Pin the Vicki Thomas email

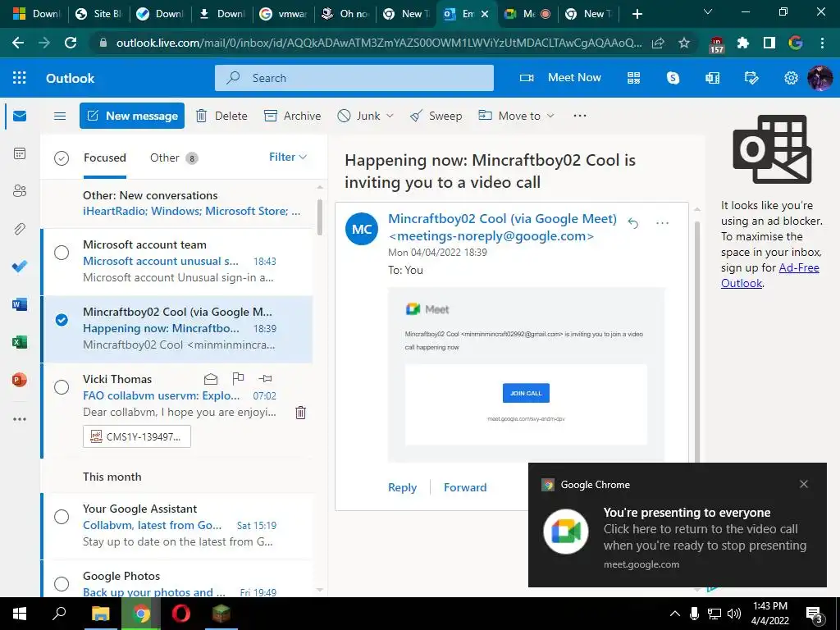[265, 379]
